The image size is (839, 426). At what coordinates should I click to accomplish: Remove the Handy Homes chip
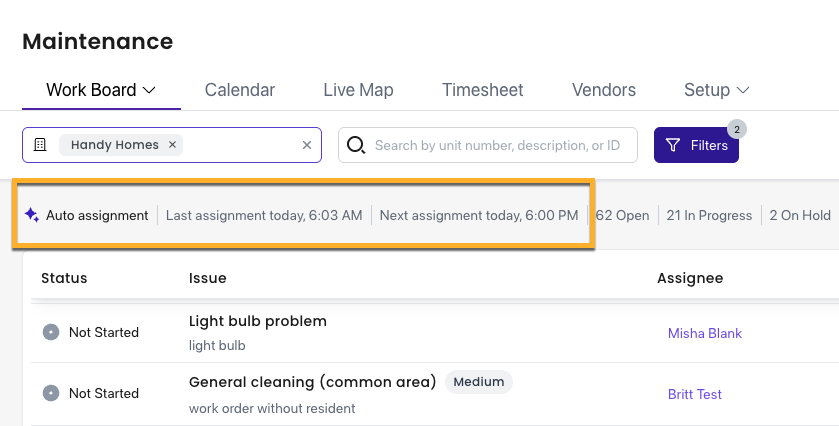pyautogui.click(x=172, y=144)
